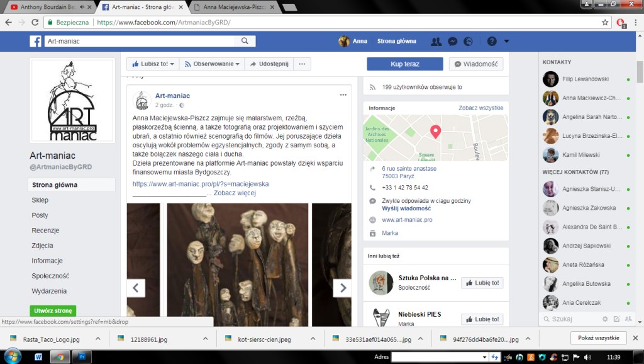Switch to the Anthony Bourdain browser tab
This screenshot has width=644, height=364.
(x=50, y=8)
